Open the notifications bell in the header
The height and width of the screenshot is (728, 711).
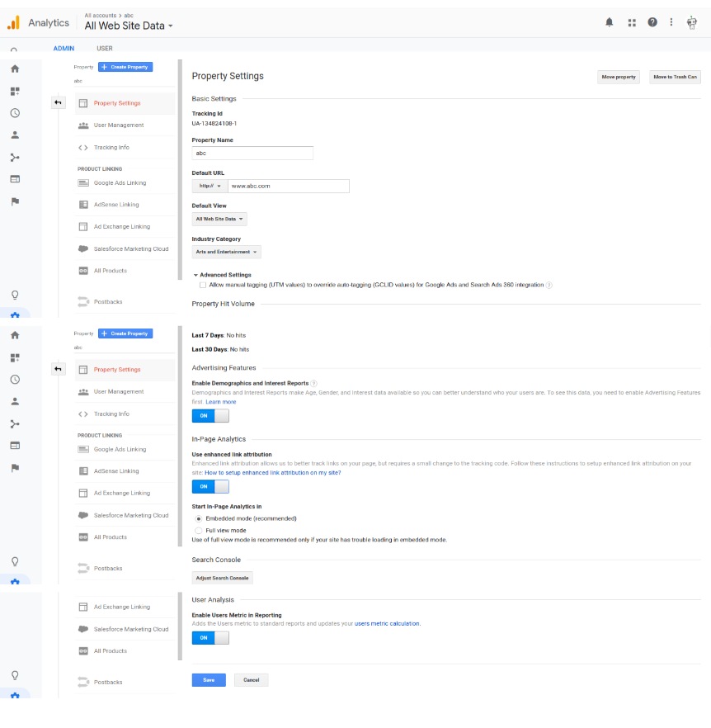[610, 22]
